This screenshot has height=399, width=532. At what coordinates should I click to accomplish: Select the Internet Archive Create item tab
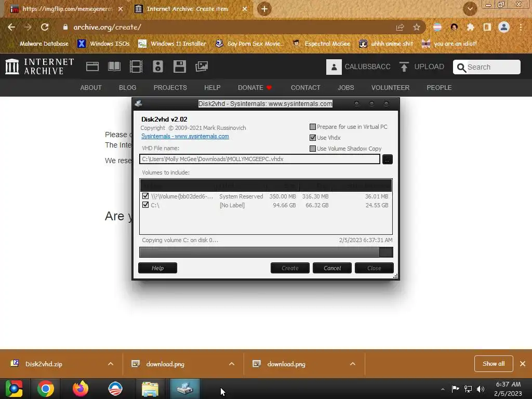(x=191, y=9)
